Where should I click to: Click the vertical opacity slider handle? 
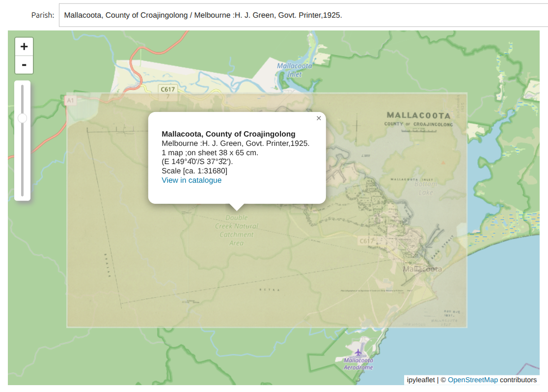coord(22,118)
